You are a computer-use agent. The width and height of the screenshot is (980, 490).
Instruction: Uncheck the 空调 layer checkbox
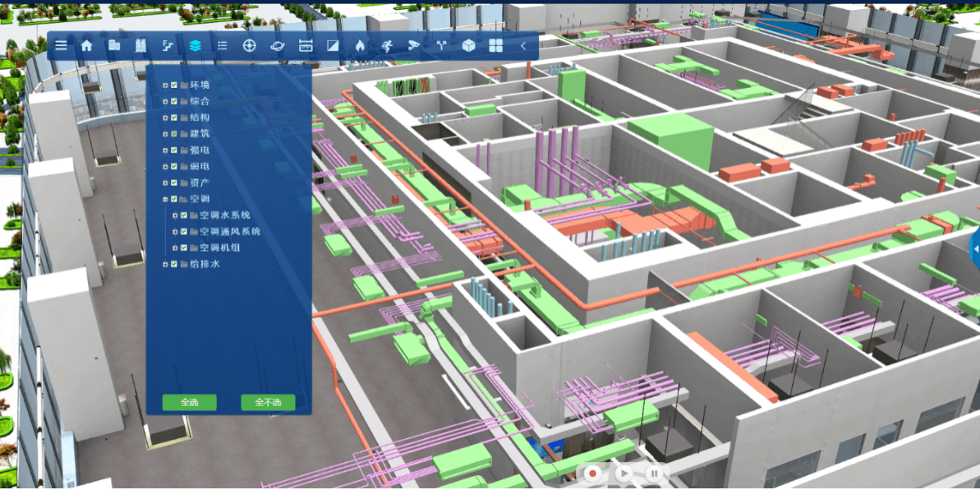point(174,199)
